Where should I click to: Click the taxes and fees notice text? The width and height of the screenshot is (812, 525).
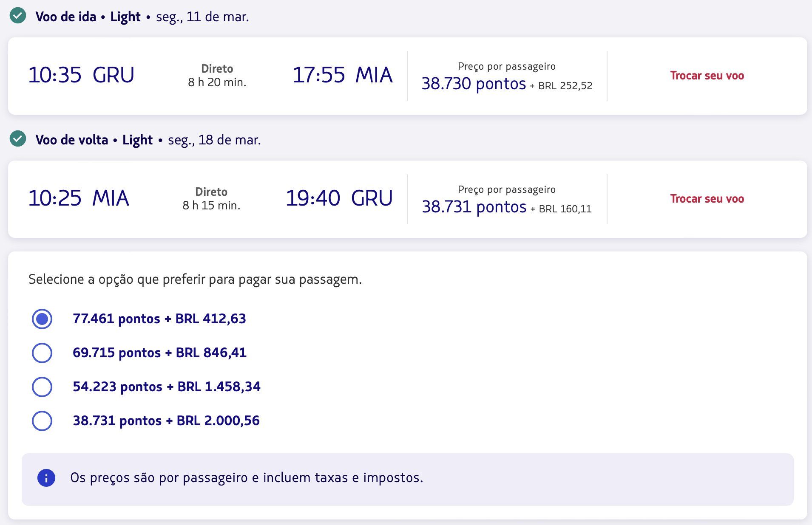247,478
